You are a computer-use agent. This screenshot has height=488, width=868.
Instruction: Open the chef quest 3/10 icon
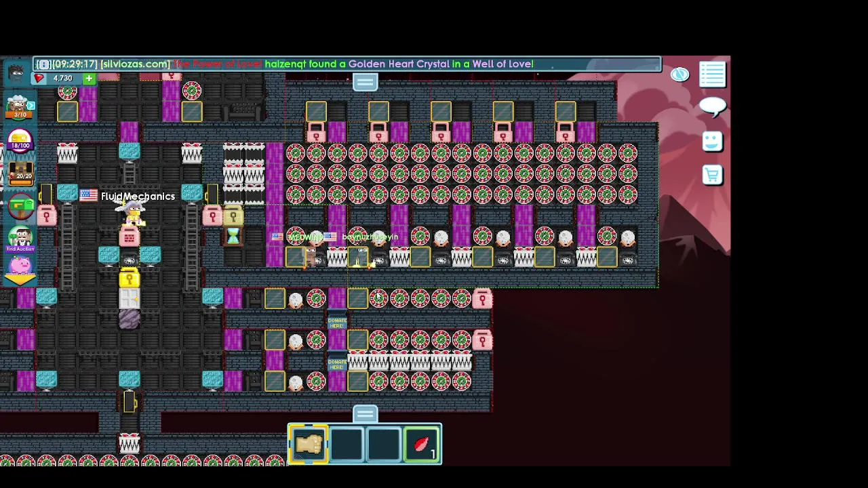[x=20, y=106]
